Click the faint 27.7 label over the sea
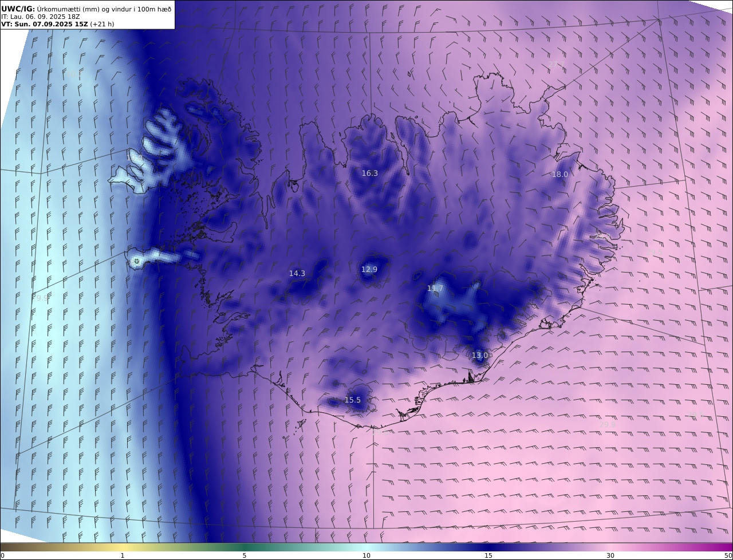733x560 pixels. pyautogui.click(x=557, y=64)
